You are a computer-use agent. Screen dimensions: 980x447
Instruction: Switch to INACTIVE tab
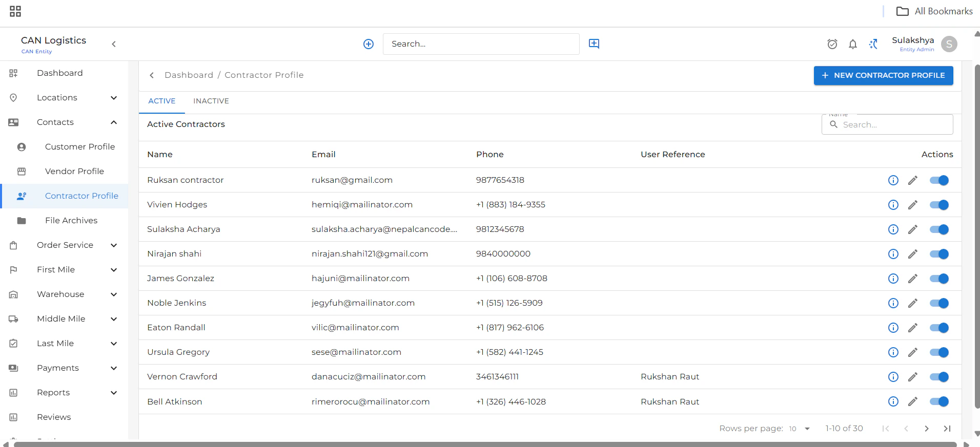point(211,101)
